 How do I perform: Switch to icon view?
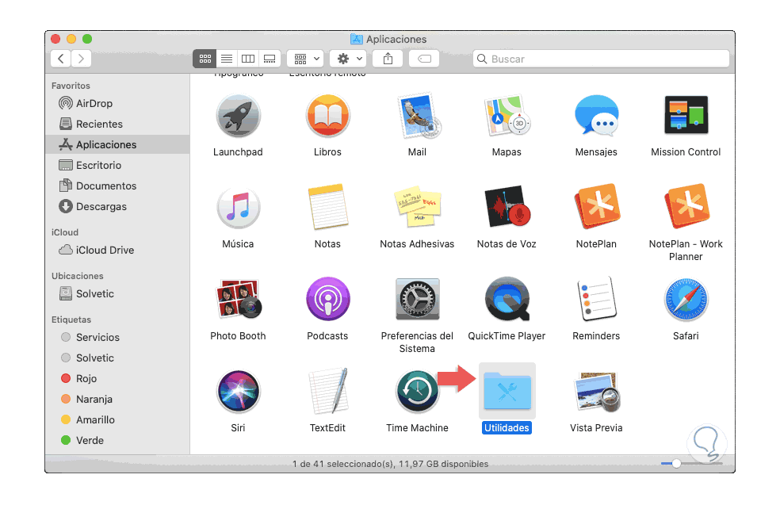(x=205, y=59)
